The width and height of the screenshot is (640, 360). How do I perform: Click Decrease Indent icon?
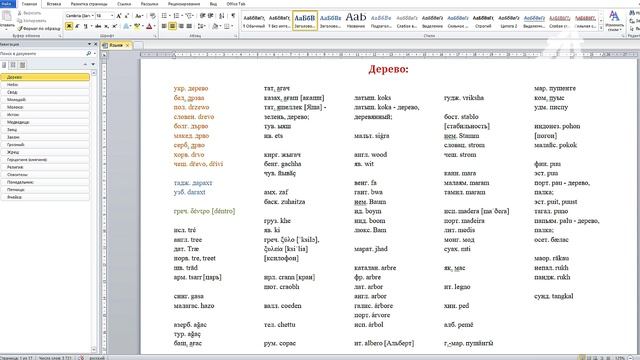coord(202,16)
